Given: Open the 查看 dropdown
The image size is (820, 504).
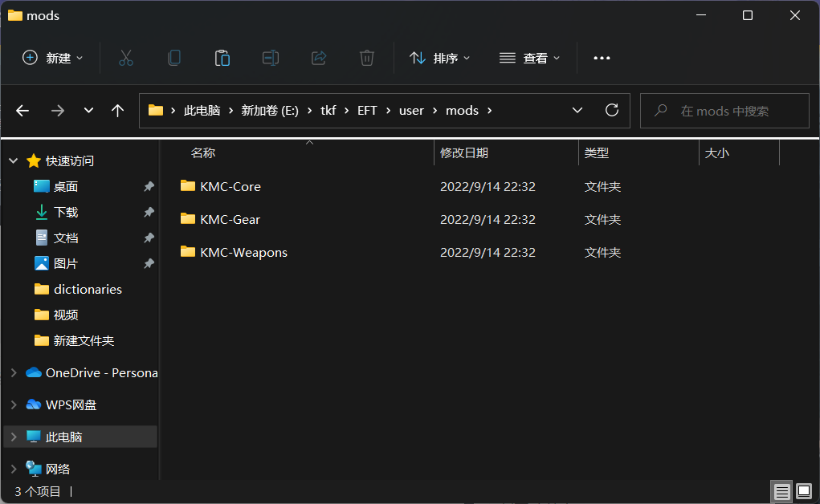Looking at the screenshot, I should click(x=529, y=57).
